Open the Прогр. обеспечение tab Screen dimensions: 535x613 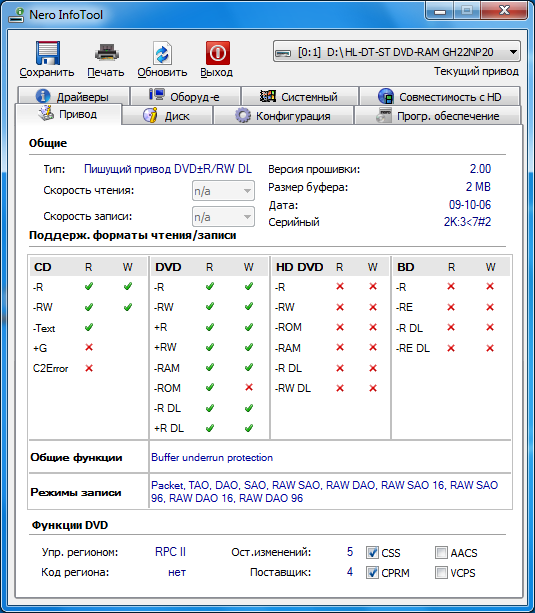pos(437,116)
